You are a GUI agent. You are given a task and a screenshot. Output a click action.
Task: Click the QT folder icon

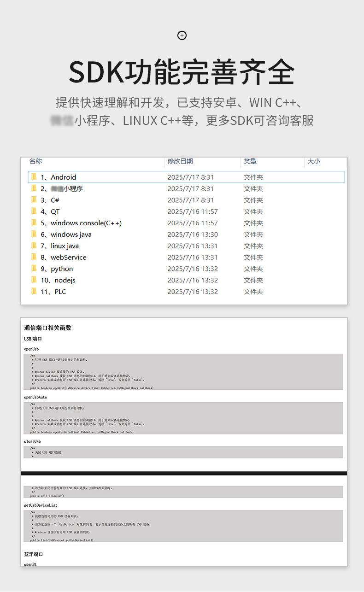click(x=34, y=211)
